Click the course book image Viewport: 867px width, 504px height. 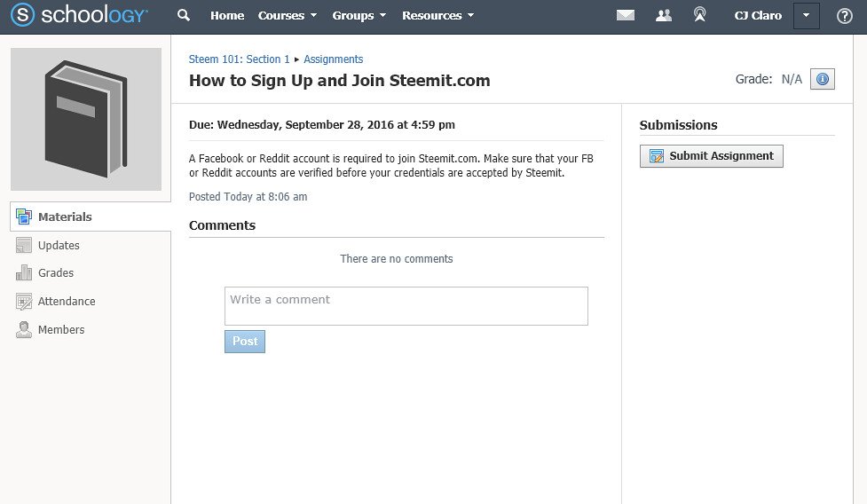[86, 119]
